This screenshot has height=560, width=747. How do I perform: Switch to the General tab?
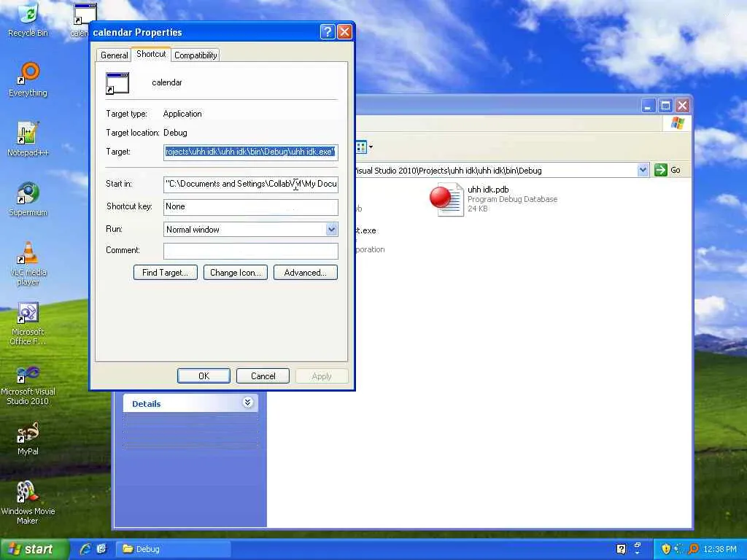tap(115, 55)
